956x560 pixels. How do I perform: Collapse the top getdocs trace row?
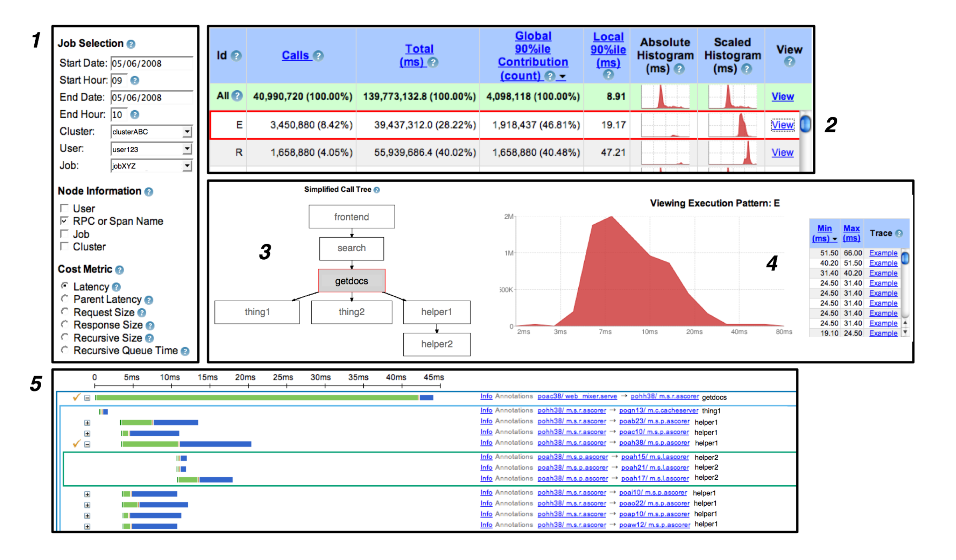click(87, 398)
